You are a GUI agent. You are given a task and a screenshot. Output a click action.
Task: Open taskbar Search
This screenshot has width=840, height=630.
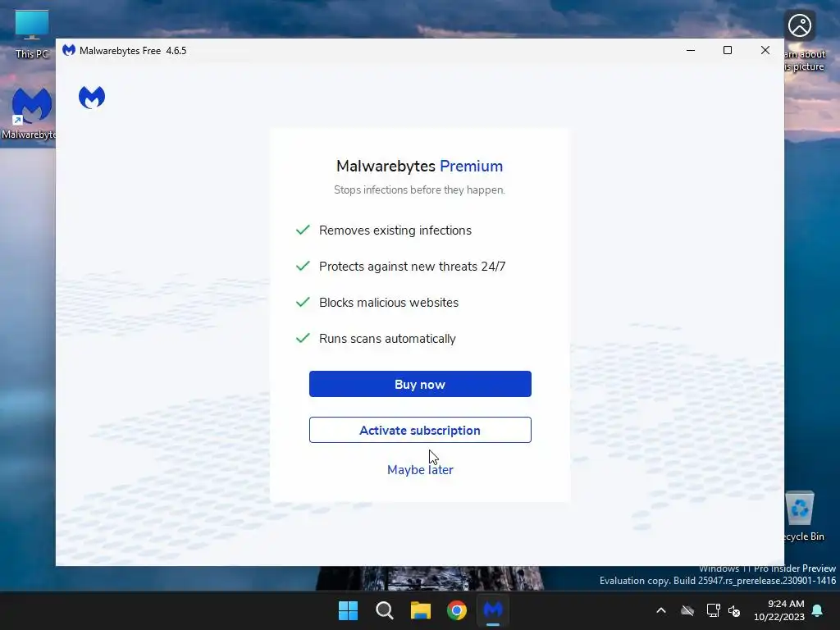(385, 610)
